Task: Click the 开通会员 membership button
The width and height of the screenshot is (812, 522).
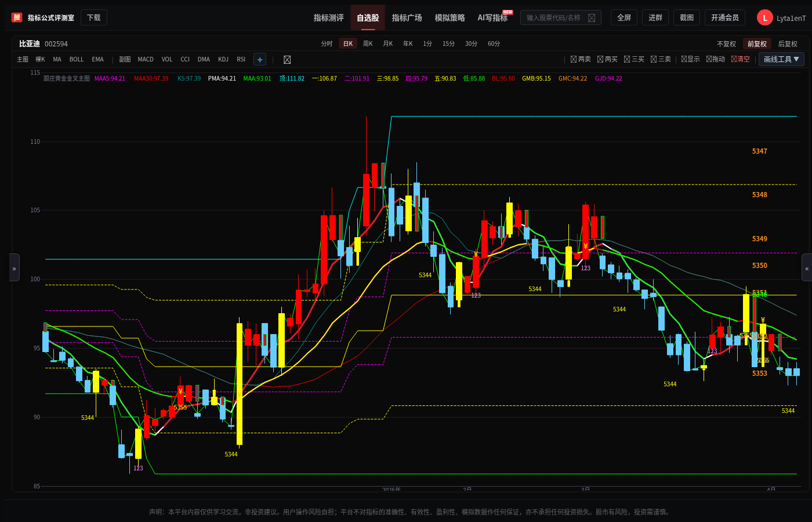Action: pos(725,18)
